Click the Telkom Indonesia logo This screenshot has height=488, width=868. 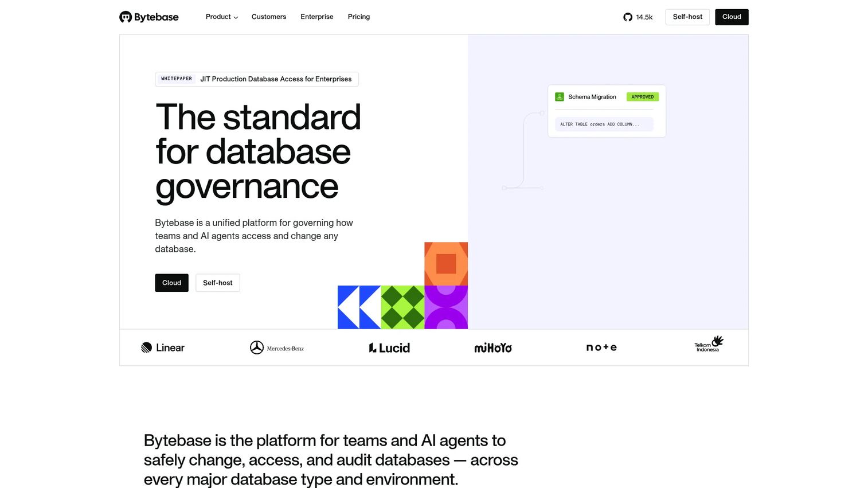tap(709, 344)
